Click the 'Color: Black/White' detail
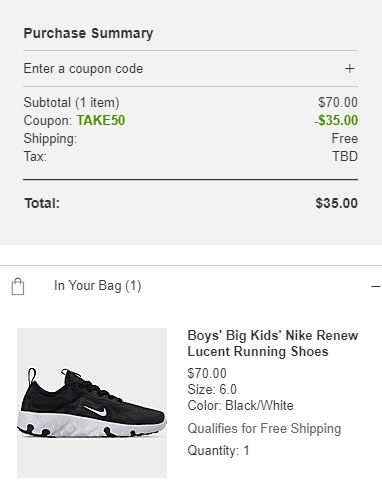The image size is (382, 487). [240, 405]
